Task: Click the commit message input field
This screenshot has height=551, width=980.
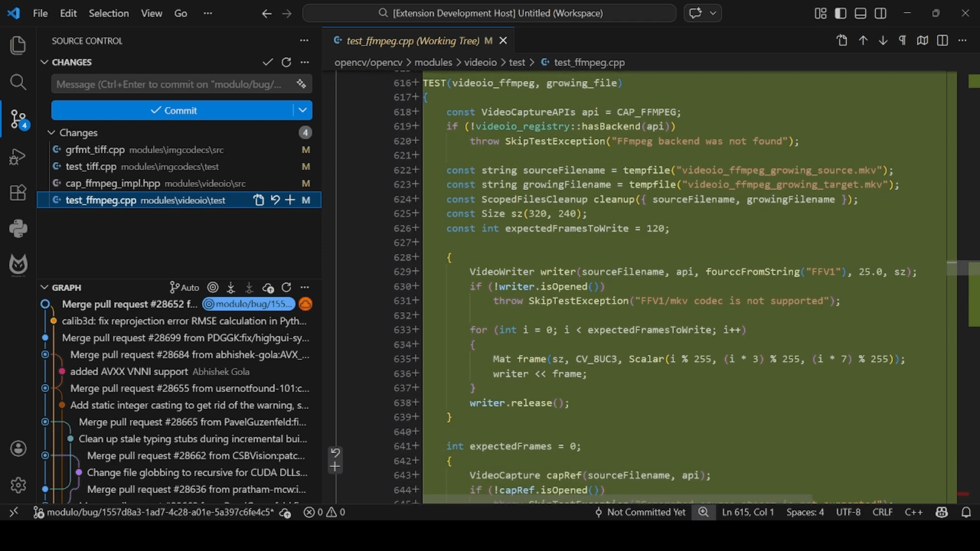Action: pyautogui.click(x=174, y=84)
